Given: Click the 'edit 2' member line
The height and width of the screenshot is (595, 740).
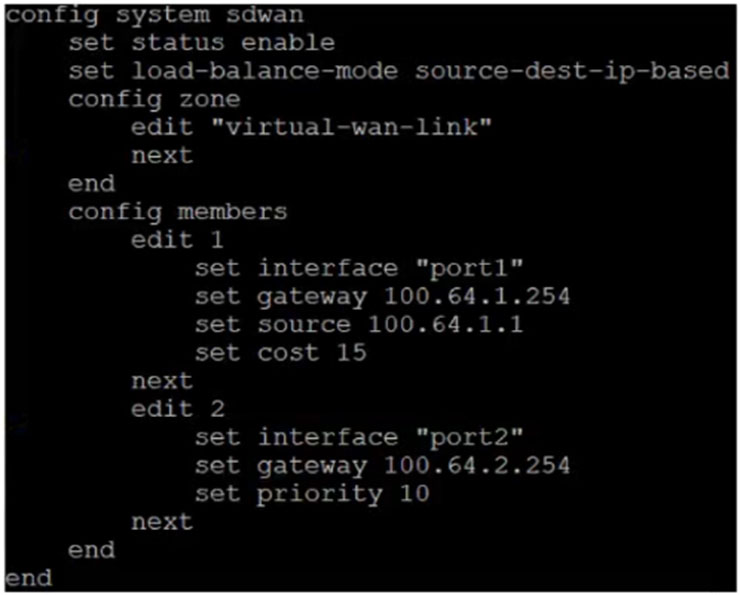Looking at the screenshot, I should 178,409.
